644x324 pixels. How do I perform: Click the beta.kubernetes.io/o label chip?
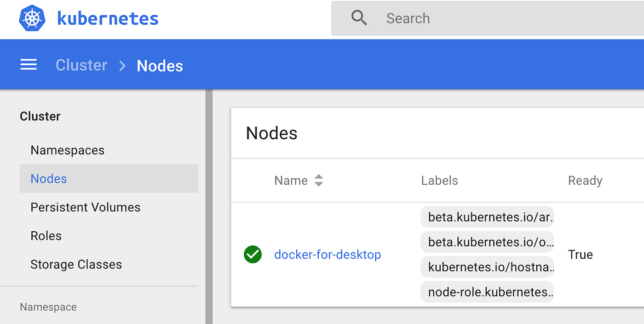488,242
